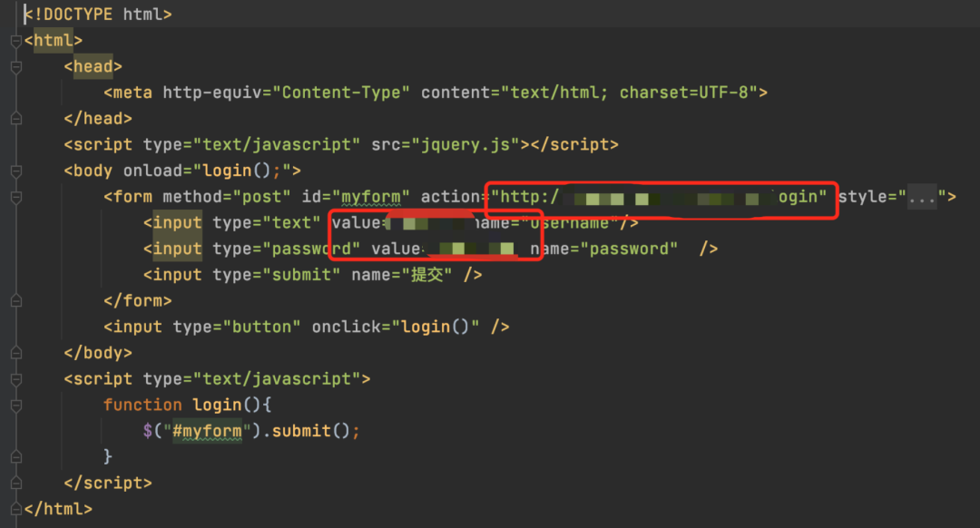Click the onload attribute name in the body tag
Screen dimensions: 980x528
(152, 171)
